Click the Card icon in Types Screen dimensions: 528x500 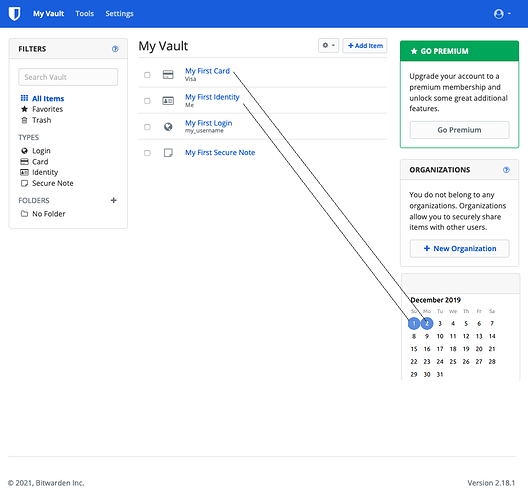pos(24,161)
